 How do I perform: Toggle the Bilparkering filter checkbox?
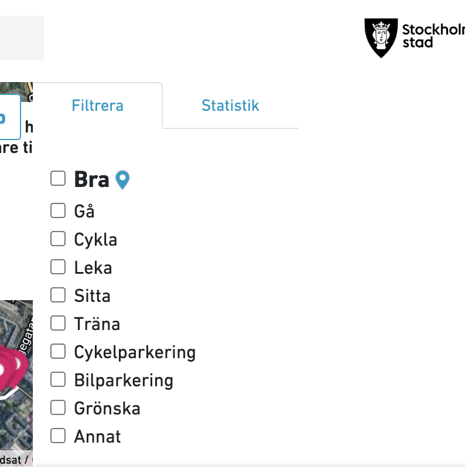(x=58, y=379)
